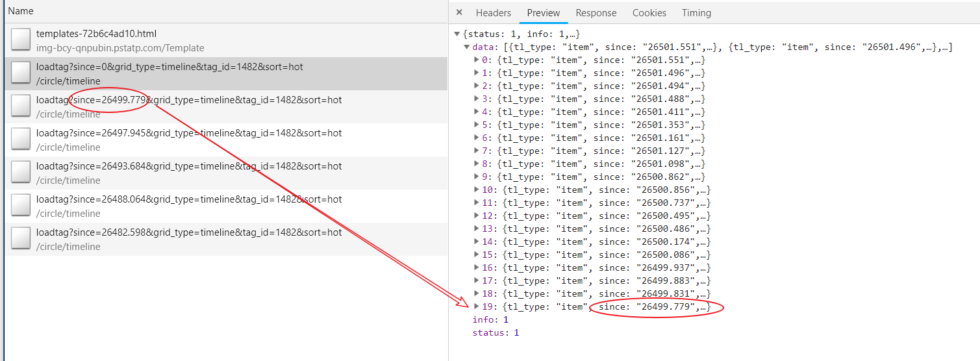Screen dimensions: 980x361
Task: Click img-bcy-qnpubin.pstatp.com/Template path text
Action: point(120,48)
